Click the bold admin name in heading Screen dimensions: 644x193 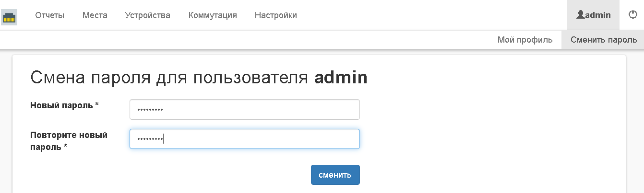click(341, 78)
